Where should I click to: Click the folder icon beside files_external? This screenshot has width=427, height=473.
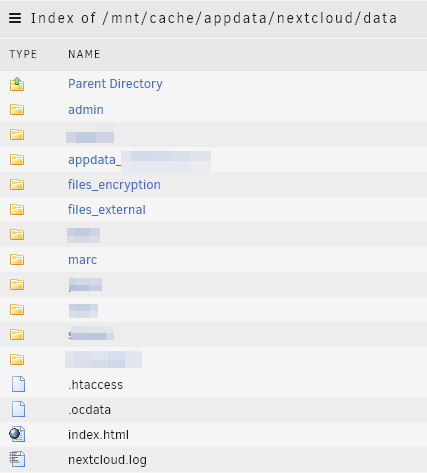click(x=17, y=209)
